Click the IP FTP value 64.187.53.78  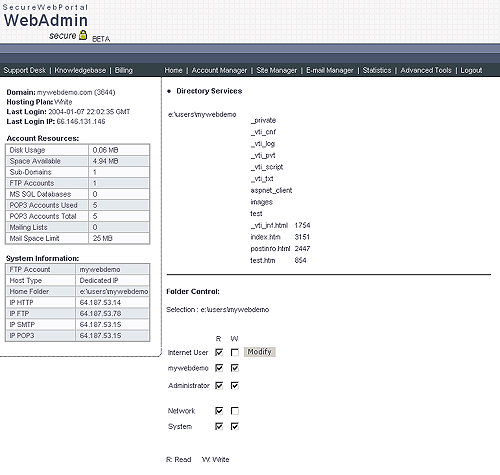(x=100, y=313)
